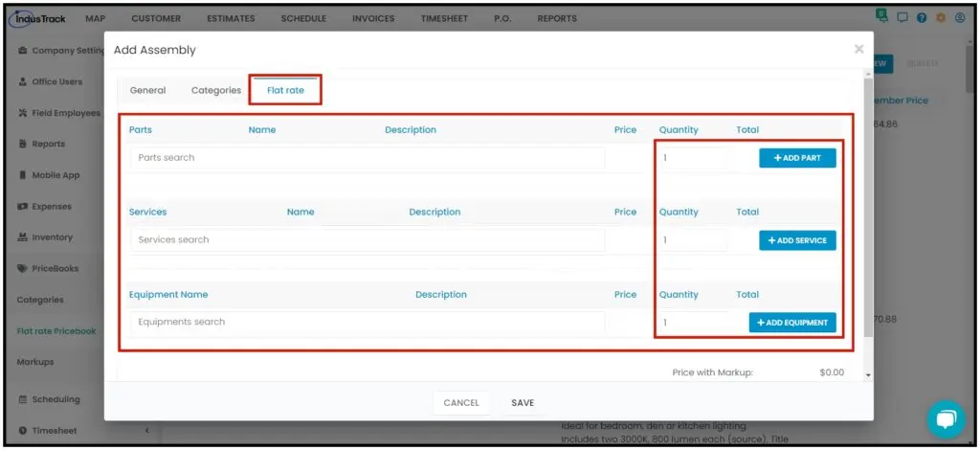Open Reports in the left sidebar
The width and height of the screenshot is (980, 450).
(41, 145)
